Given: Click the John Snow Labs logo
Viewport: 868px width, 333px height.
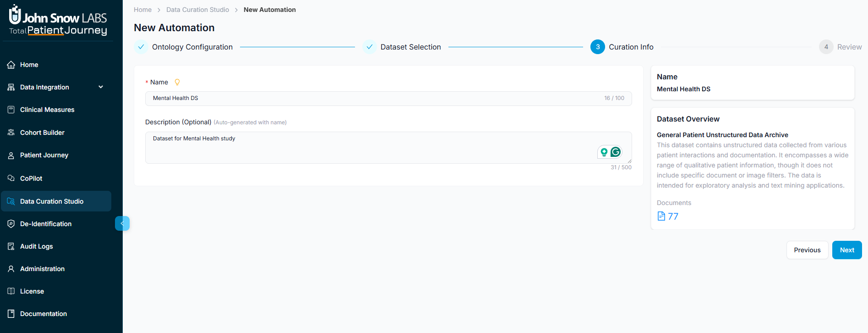Looking at the screenshot, I should [58, 20].
